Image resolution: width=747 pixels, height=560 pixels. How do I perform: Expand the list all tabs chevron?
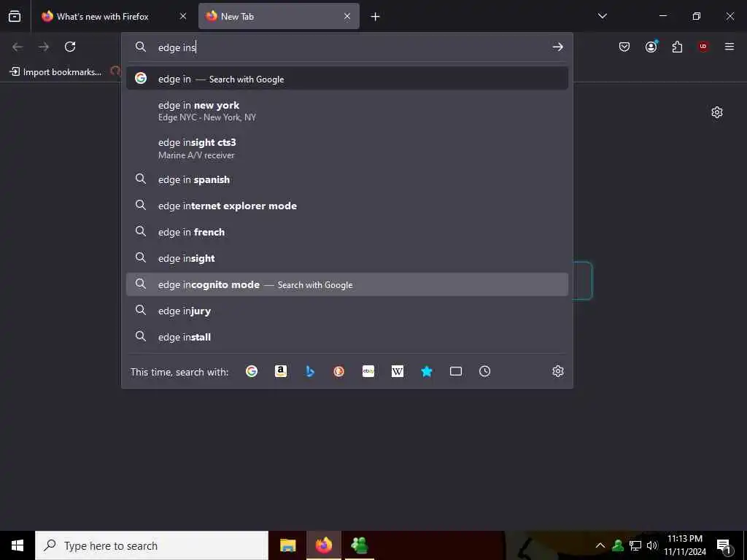click(603, 16)
